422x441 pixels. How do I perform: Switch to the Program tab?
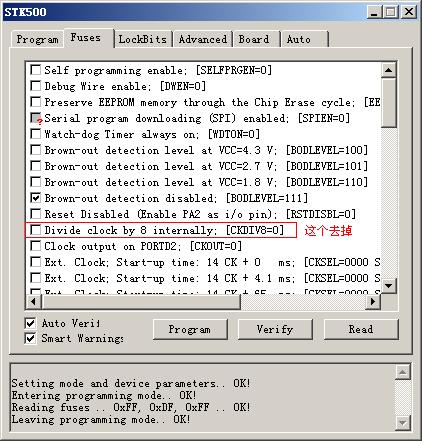pyautogui.click(x=37, y=39)
